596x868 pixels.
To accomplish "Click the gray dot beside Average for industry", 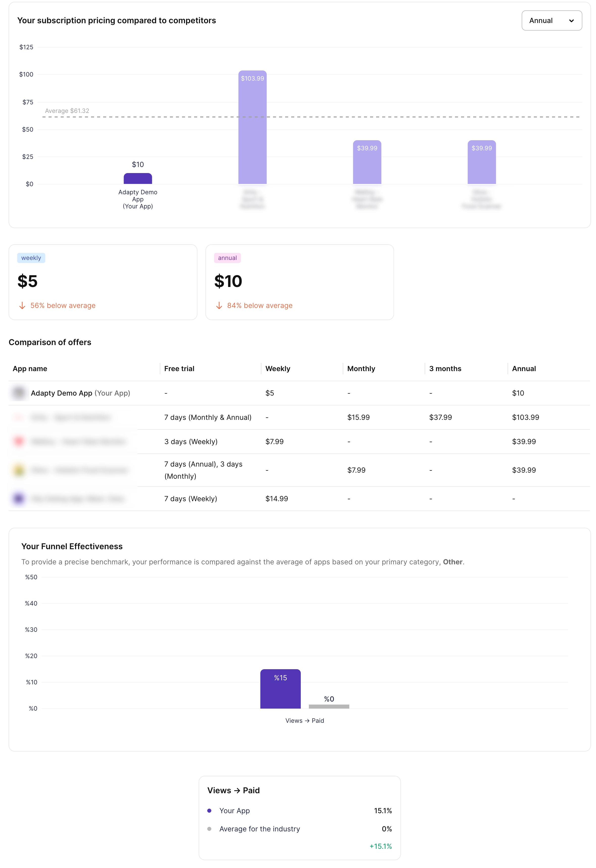I will click(209, 829).
